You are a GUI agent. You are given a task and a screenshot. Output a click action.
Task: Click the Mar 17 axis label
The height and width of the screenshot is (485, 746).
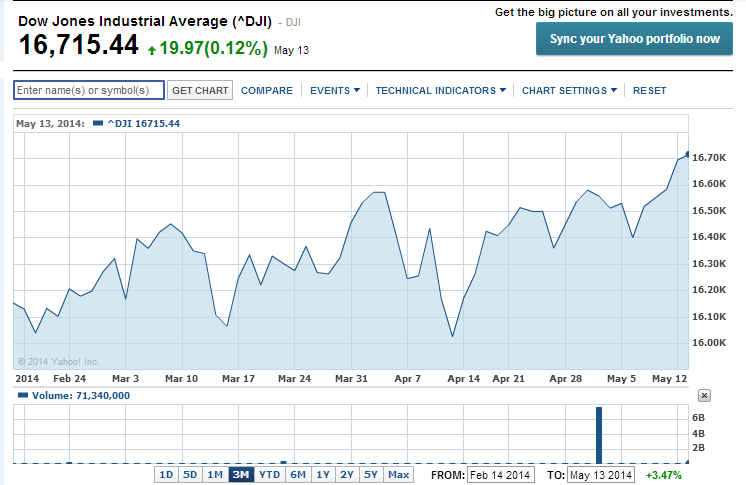coord(238,378)
